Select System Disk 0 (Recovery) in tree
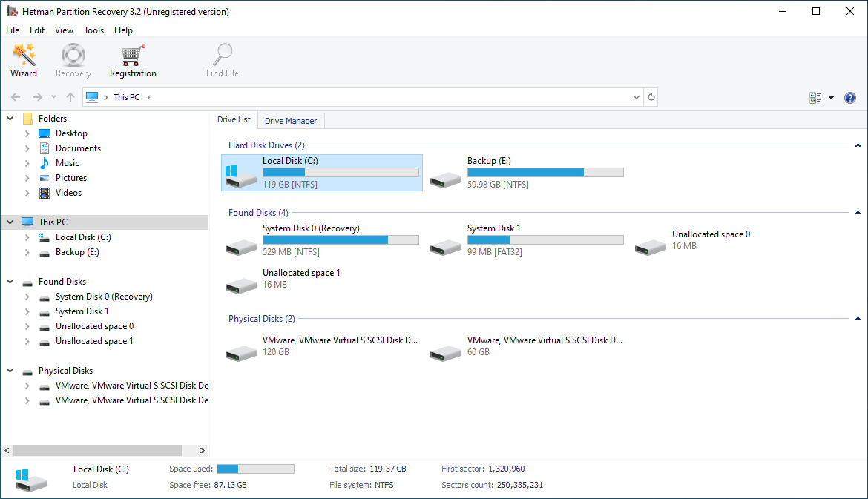This screenshot has width=868, height=499. (104, 297)
